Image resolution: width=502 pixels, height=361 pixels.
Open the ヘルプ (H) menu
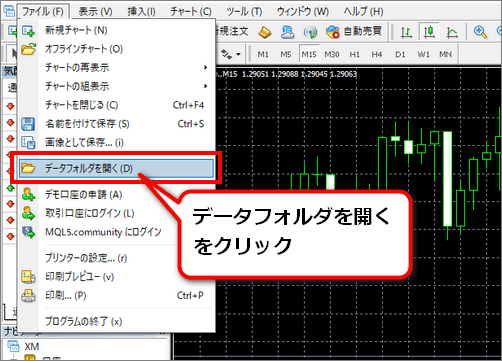(363, 12)
